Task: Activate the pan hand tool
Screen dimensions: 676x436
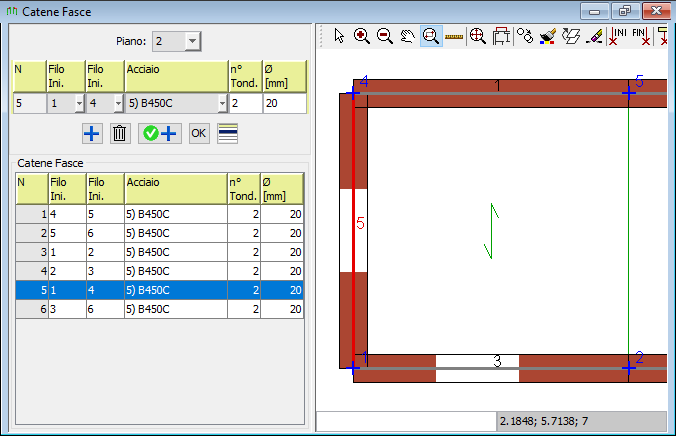Action: tap(408, 36)
